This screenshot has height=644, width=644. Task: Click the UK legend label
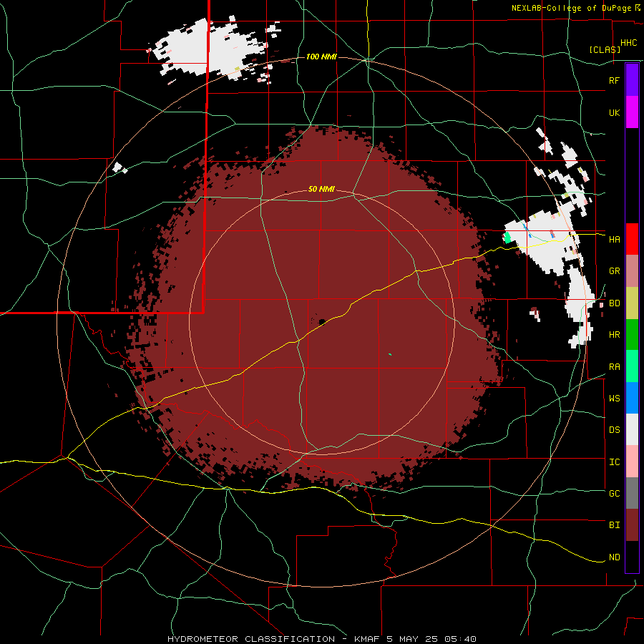[615, 112]
